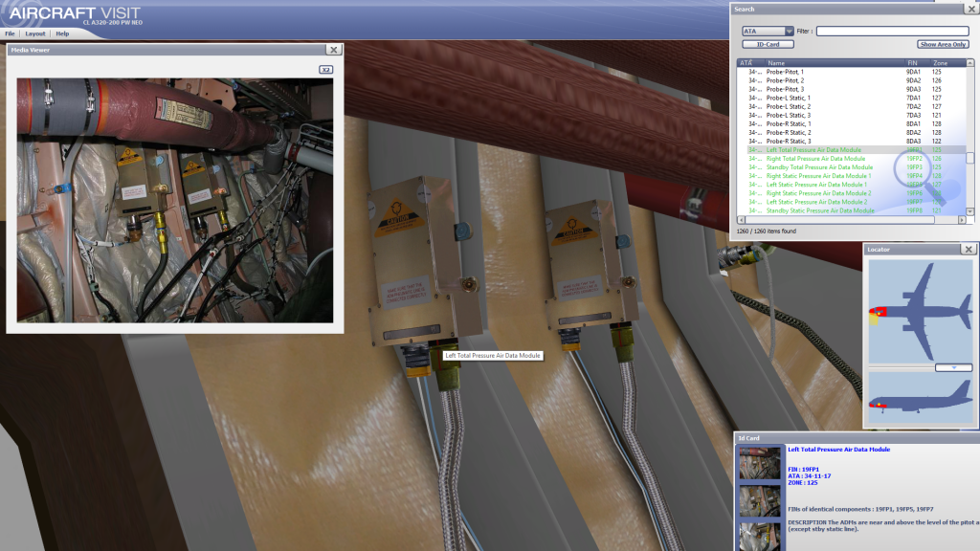
Task: Collapse the Locator view with the arrow button
Action: click(954, 367)
